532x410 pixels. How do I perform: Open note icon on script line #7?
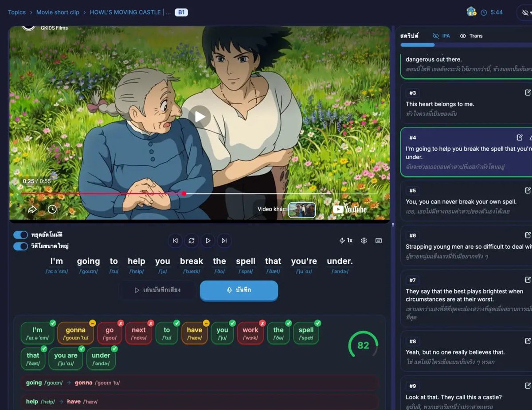528,280
